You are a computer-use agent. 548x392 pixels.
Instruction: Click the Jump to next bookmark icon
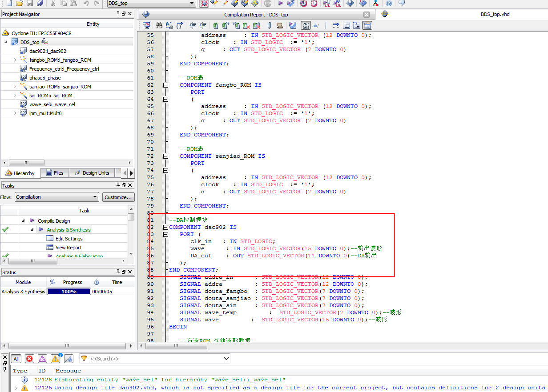(226, 25)
